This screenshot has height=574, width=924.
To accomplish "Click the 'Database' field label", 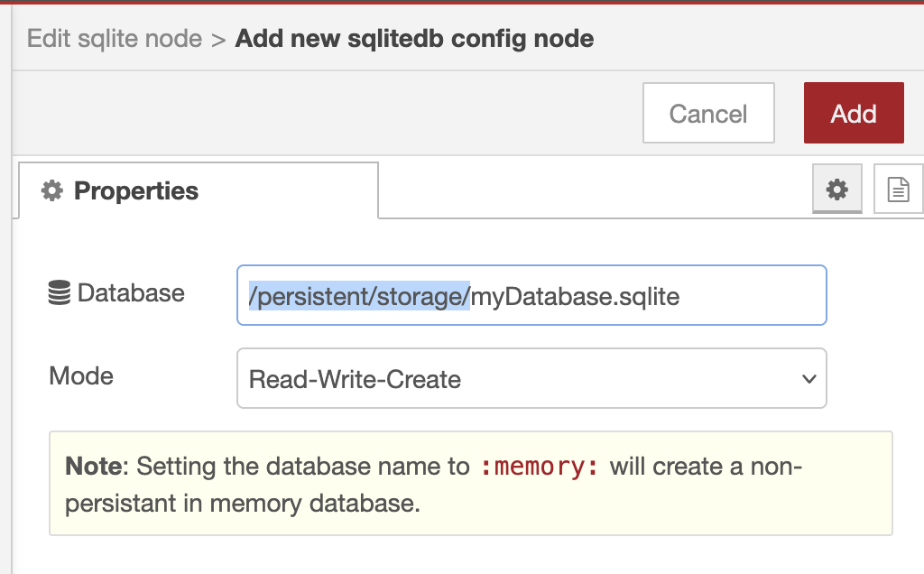I will point(131,293).
